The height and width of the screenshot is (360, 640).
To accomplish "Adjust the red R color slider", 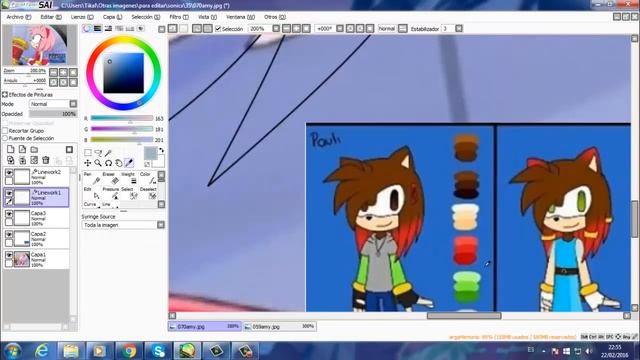I will tap(122, 118).
